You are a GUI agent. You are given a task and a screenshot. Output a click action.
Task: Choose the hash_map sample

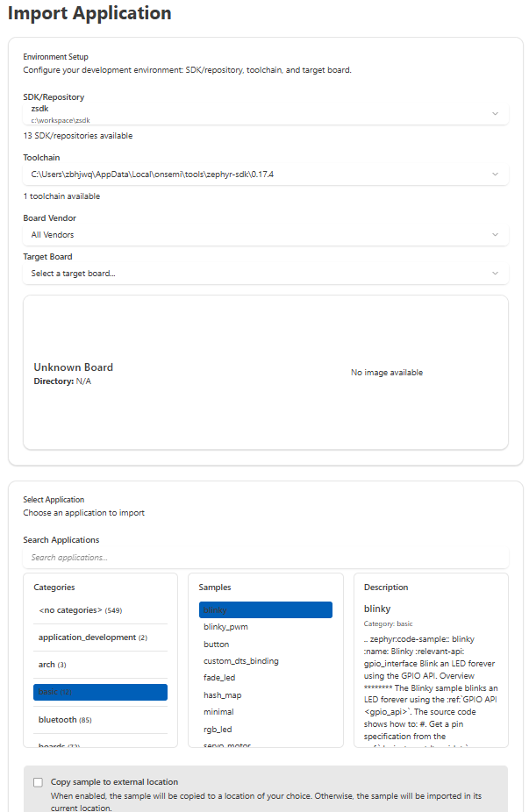(223, 695)
